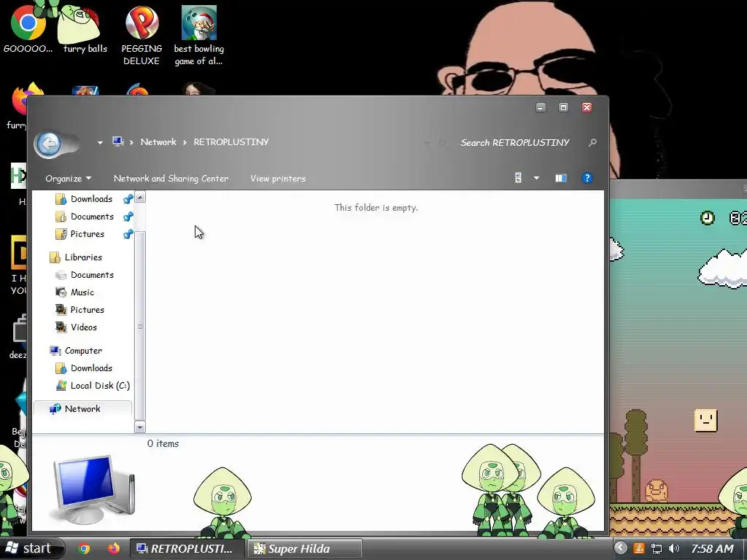Viewport: 747px width, 560px height.
Task: Open PEGGING DELUXE desktop icon
Action: coord(142,35)
